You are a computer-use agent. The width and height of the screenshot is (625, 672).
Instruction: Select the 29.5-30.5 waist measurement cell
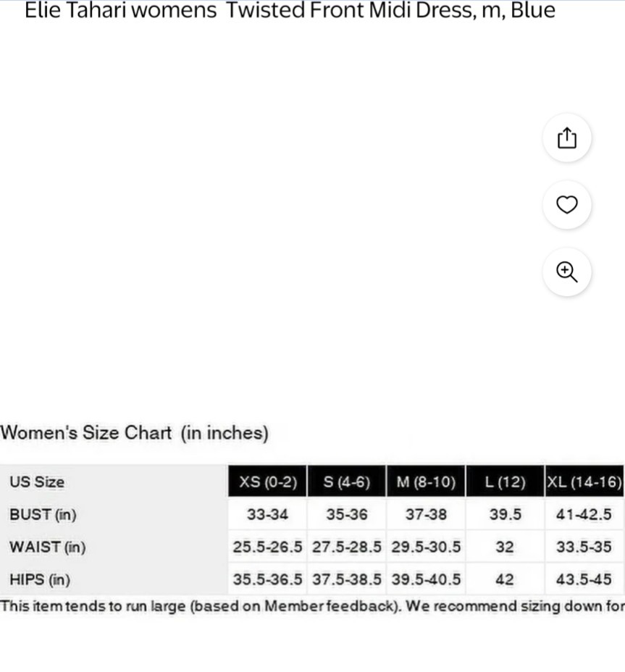tap(426, 547)
